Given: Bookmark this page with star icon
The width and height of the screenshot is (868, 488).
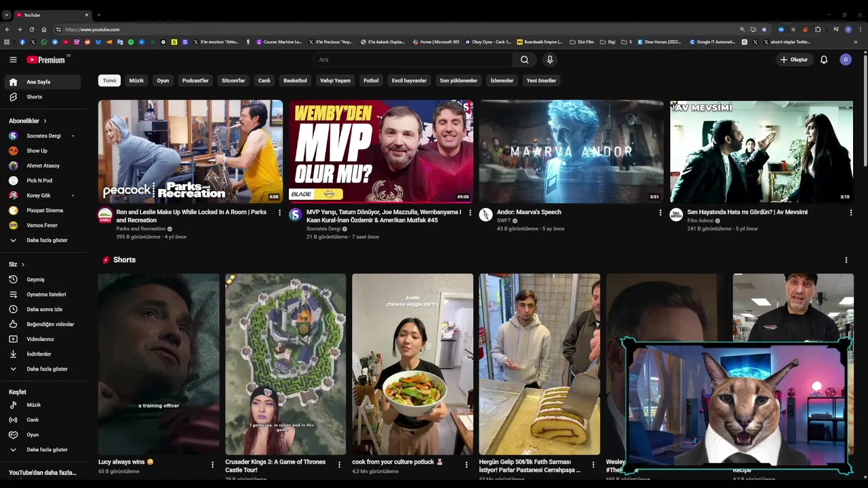Looking at the screenshot, I should [764, 29].
